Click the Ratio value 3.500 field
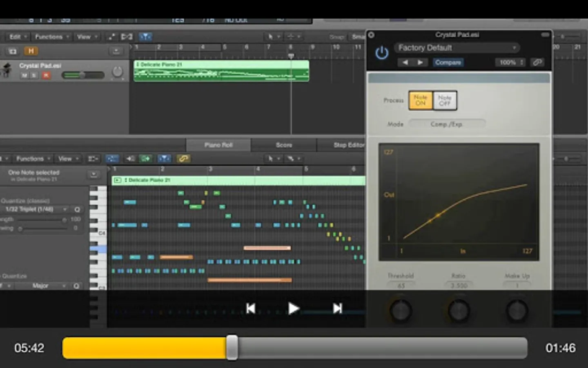The height and width of the screenshot is (368, 588). (459, 285)
